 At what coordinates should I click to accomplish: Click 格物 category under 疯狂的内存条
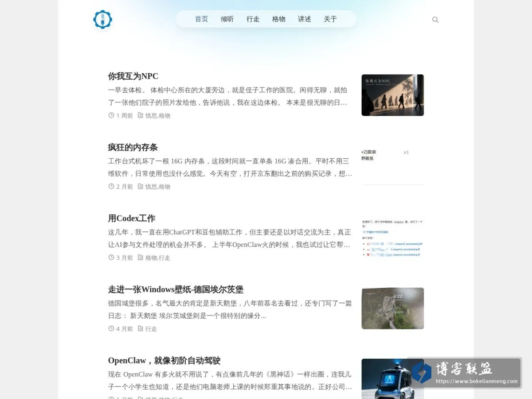point(164,187)
